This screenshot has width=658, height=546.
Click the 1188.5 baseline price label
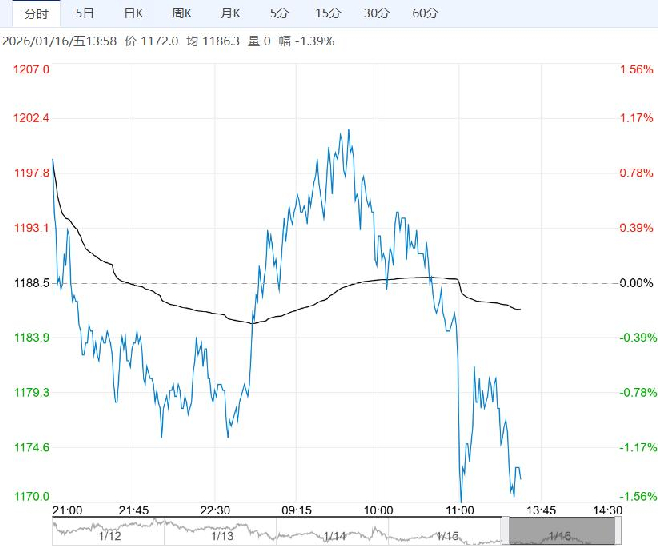(30, 283)
